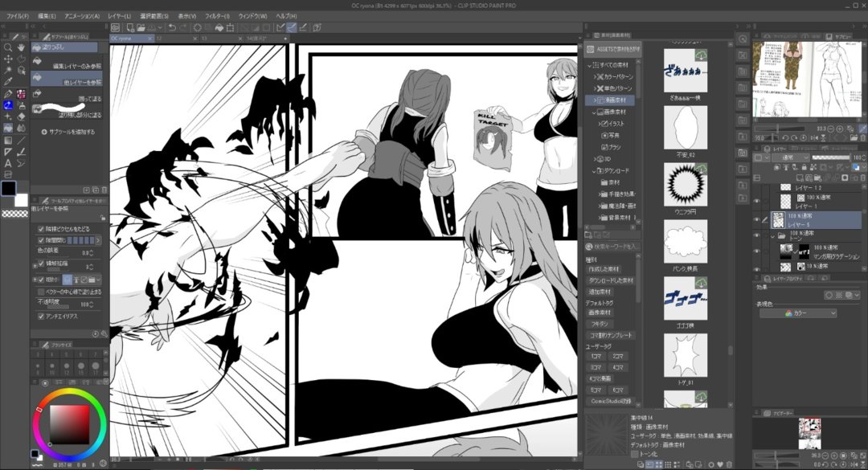Toggle the 領域拡縮 checkbox
The height and width of the screenshot is (470, 868).
(41, 264)
